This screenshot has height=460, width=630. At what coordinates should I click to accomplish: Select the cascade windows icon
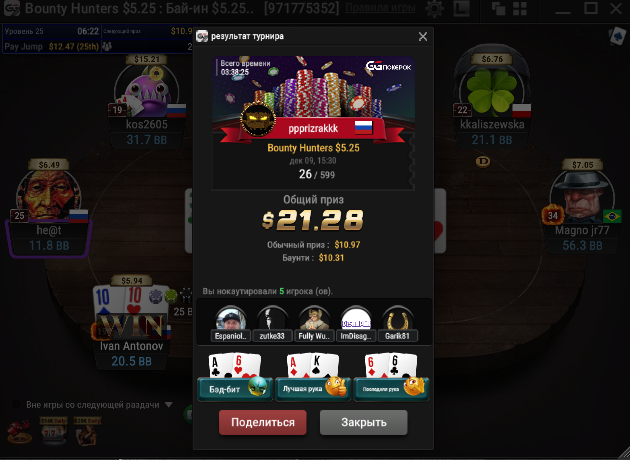coord(498,9)
